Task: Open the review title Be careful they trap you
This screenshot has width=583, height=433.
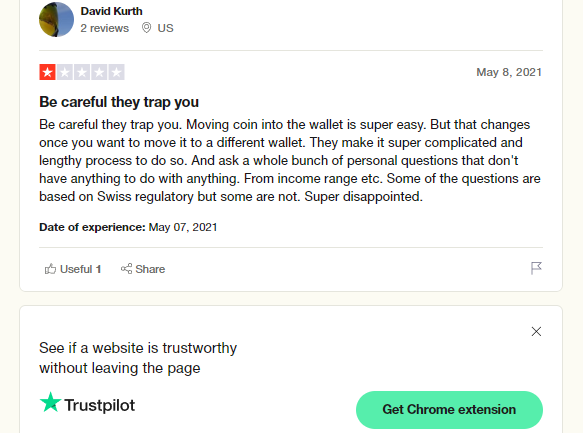Action: pyautogui.click(x=119, y=102)
